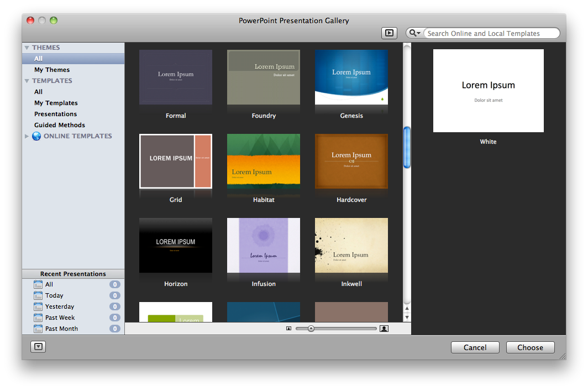
Task: Show recent presentations from Yesterday
Action: (73, 306)
